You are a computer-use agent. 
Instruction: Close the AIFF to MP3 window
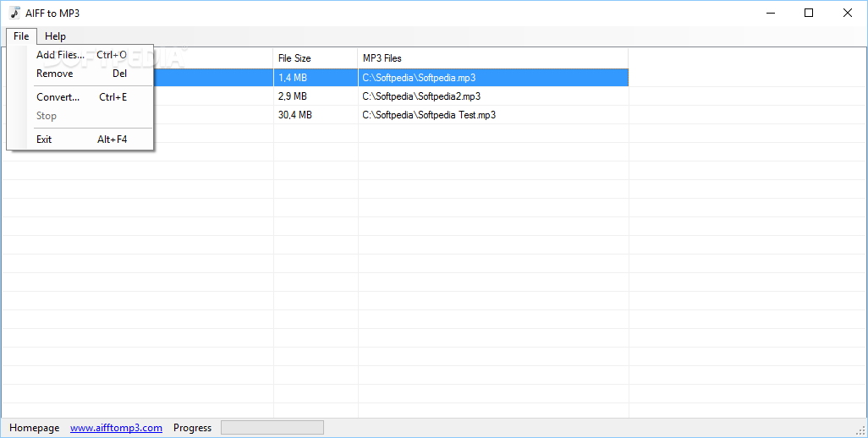coord(848,13)
